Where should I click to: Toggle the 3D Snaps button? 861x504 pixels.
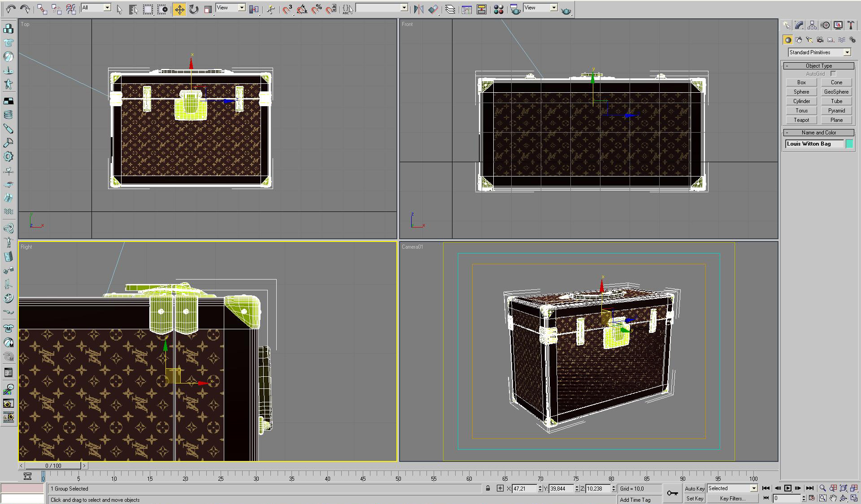click(x=287, y=9)
